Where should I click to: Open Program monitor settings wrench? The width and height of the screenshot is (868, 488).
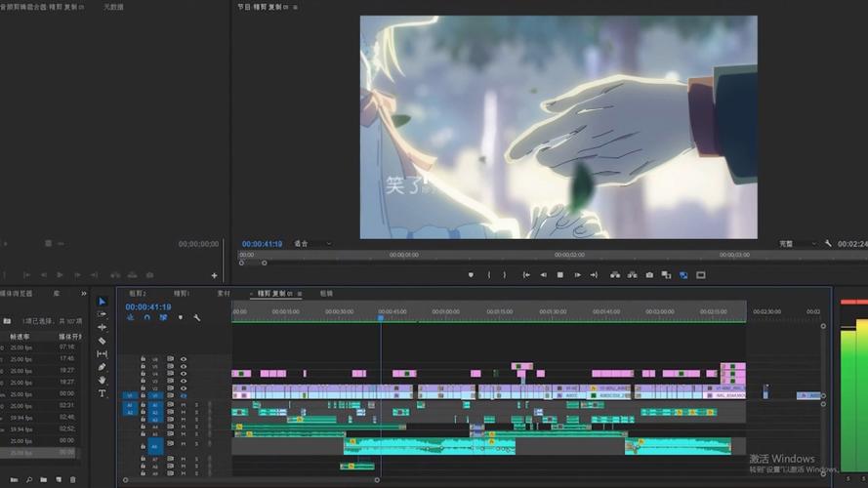tap(828, 243)
